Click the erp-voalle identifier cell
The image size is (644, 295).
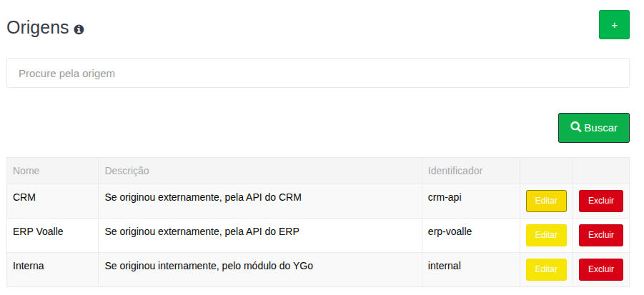450,231
